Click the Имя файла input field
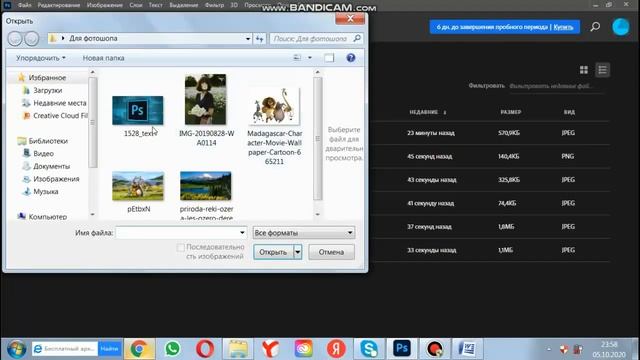This screenshot has height=360, width=640. [x=177, y=233]
